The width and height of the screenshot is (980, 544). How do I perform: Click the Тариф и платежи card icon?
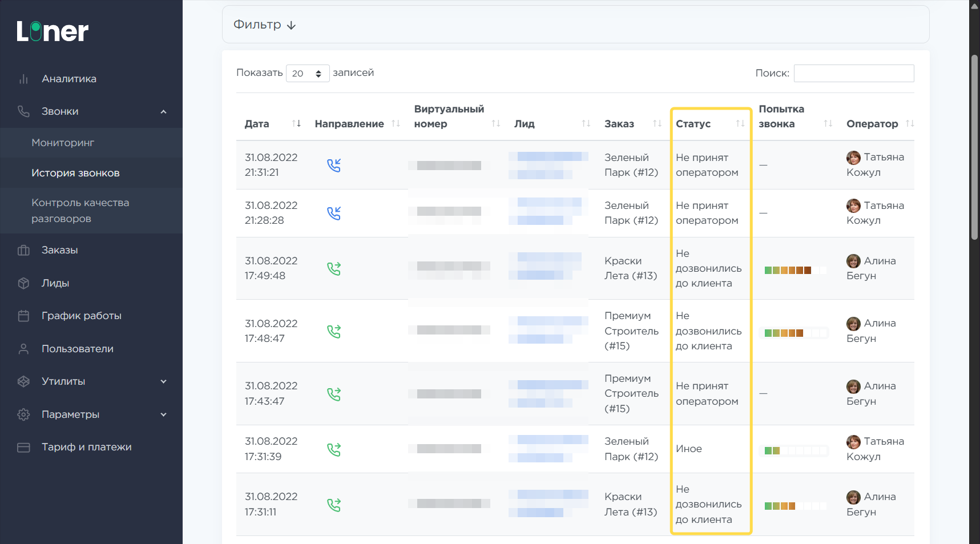(x=23, y=447)
